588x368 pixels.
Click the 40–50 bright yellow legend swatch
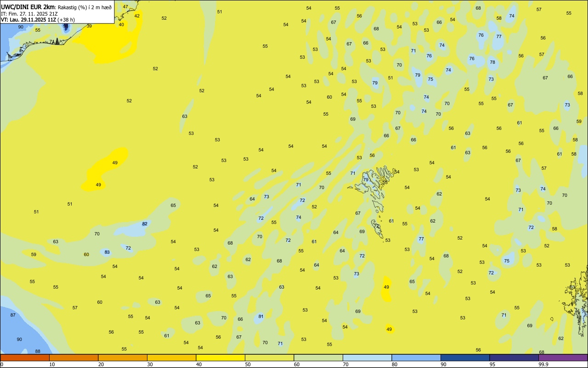pyautogui.click(x=220, y=357)
